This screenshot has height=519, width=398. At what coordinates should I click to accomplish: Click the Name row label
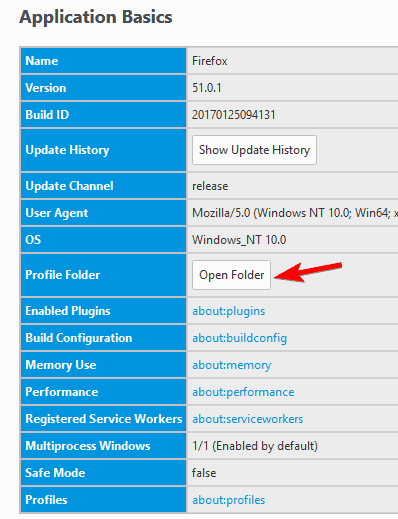coord(42,61)
